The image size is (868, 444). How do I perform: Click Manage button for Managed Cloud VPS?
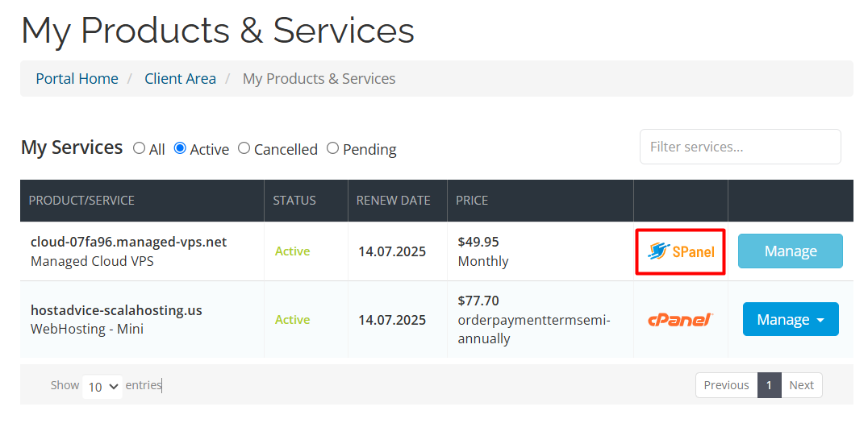(791, 251)
